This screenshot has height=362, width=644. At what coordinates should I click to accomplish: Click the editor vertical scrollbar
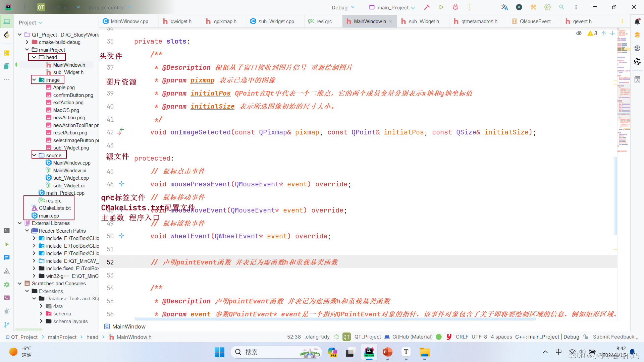[615, 196]
